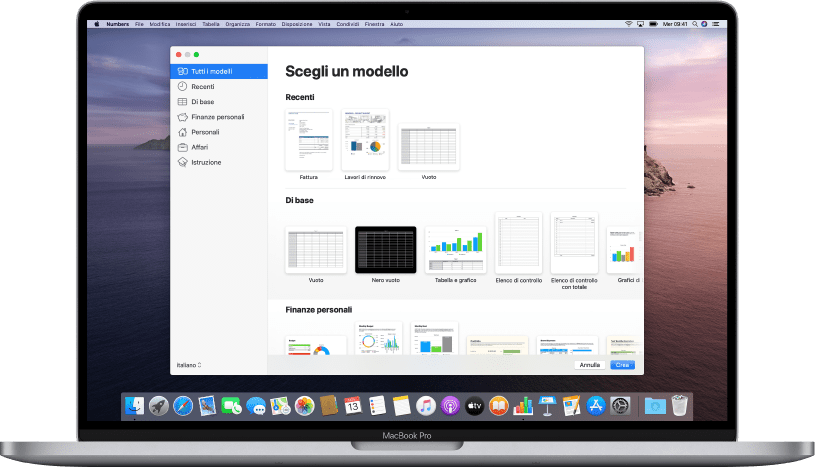Select Elenco di controllo con totale template

pos(574,242)
